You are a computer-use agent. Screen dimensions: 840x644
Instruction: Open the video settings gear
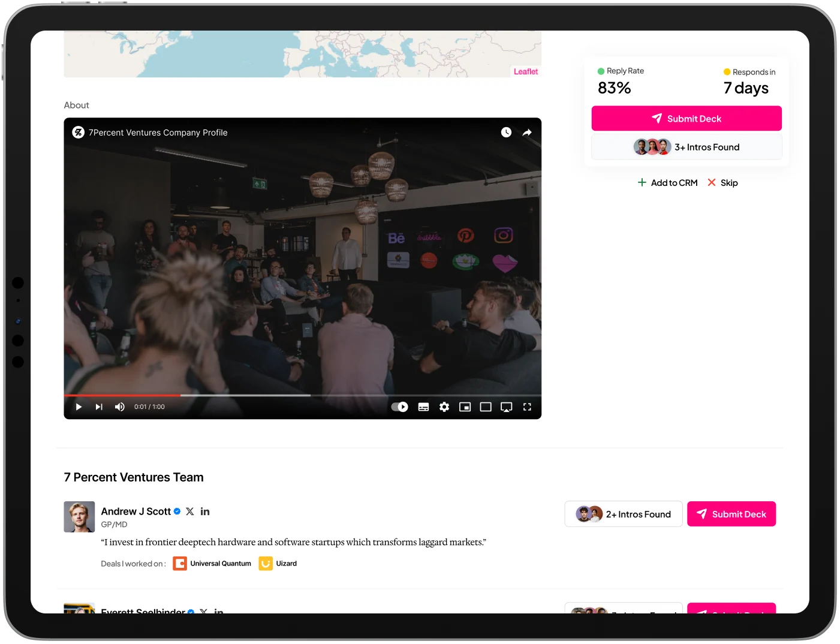[444, 407]
